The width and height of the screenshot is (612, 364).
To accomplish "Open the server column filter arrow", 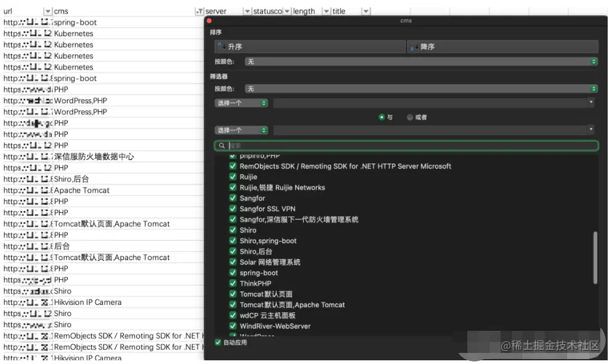I will tap(247, 11).
